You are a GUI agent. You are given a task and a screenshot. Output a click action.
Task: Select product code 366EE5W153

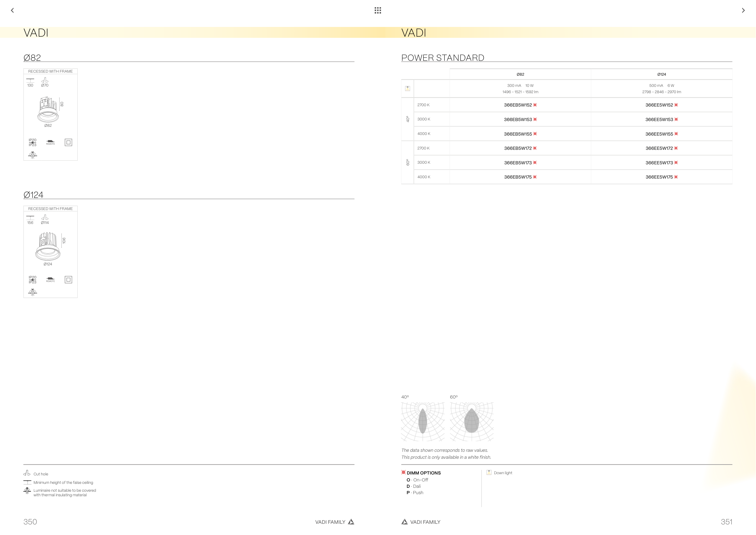659,120
